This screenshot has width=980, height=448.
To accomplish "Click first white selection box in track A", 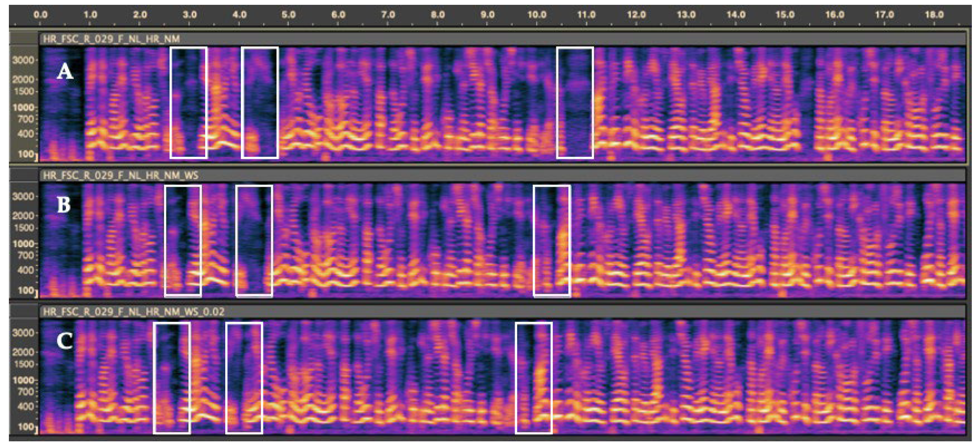I will [x=188, y=102].
